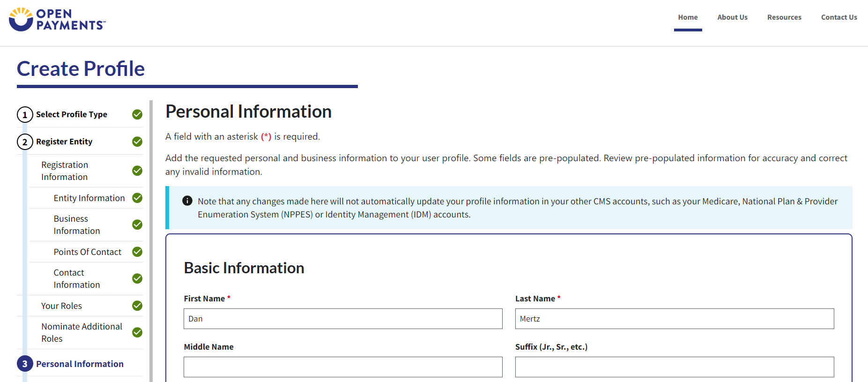Navigate to Contact Us

(839, 17)
